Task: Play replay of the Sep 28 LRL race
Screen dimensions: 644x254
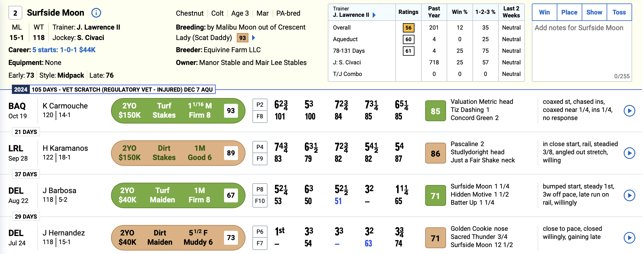Action: click(630, 153)
